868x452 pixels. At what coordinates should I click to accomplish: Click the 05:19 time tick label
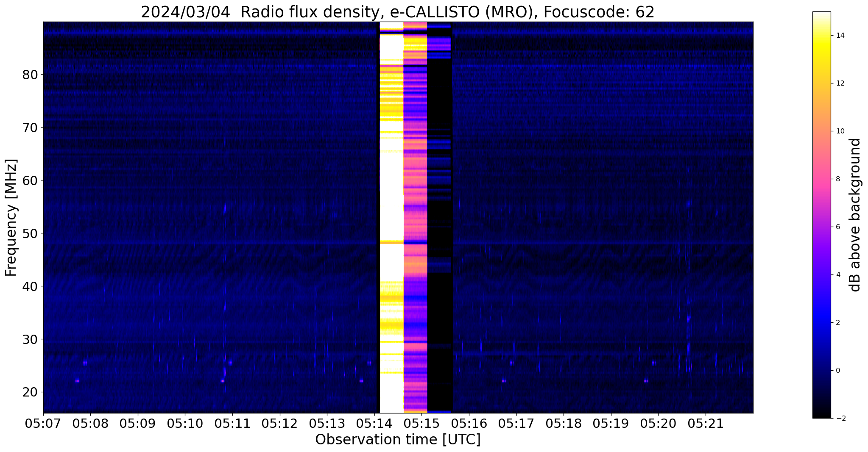click(x=611, y=424)
